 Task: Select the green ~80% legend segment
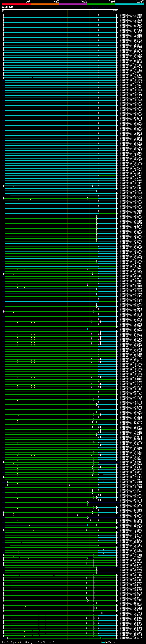pos(101,4)
